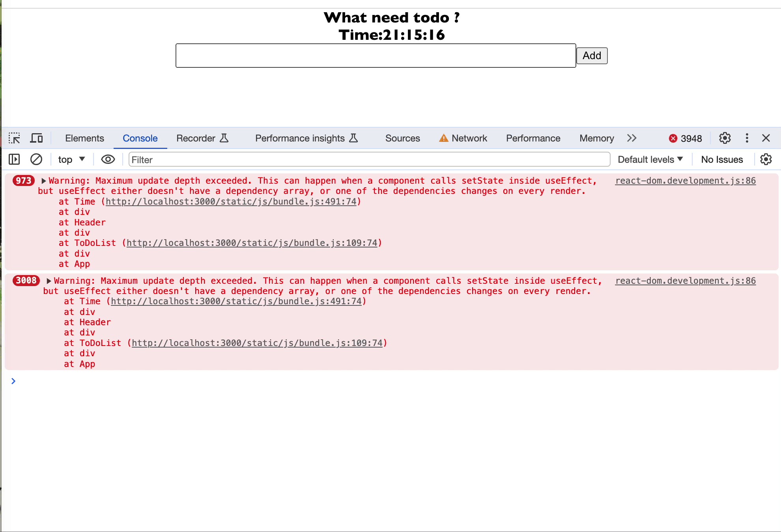
Task: Click the Add button
Action: point(592,56)
